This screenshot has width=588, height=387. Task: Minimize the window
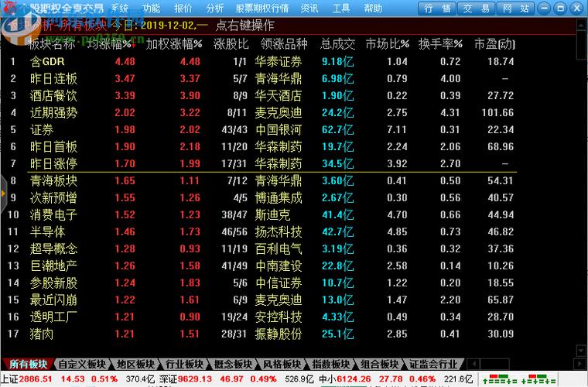click(545, 9)
